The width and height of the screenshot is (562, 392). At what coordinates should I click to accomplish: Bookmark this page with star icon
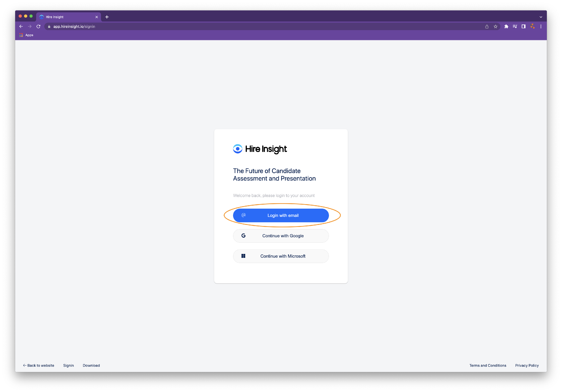(496, 26)
